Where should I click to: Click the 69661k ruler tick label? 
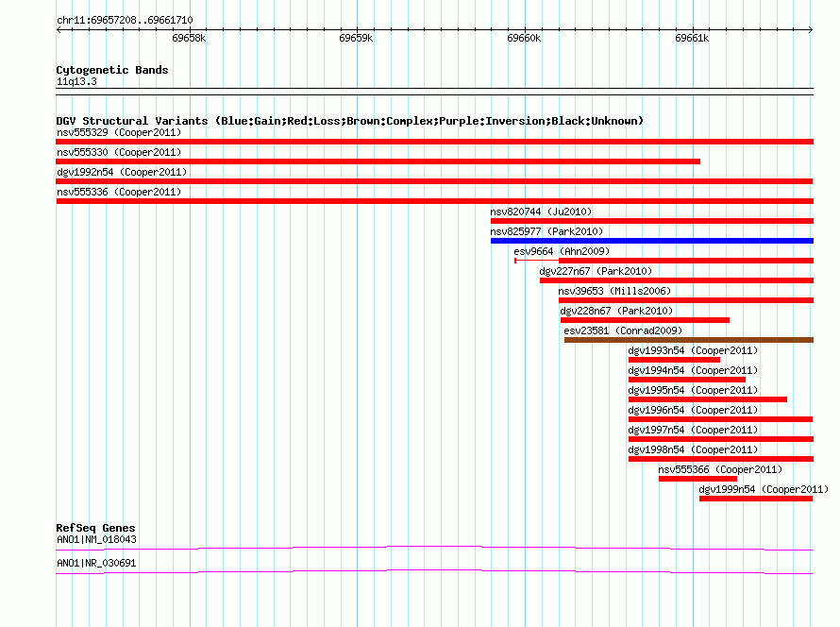click(692, 38)
